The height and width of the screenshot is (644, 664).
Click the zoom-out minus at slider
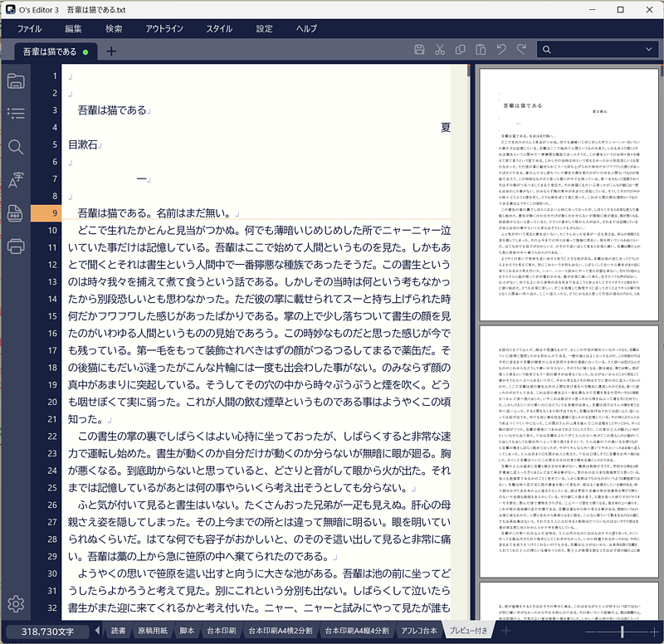[589, 632]
